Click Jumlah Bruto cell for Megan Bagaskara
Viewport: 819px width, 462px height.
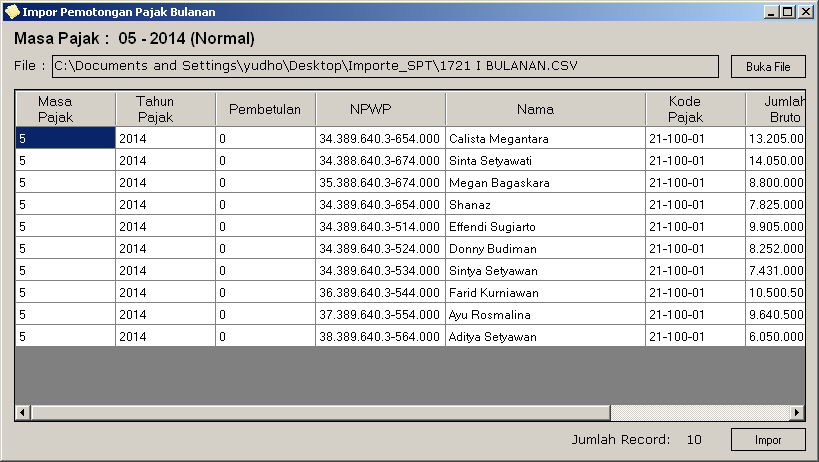(x=775, y=182)
